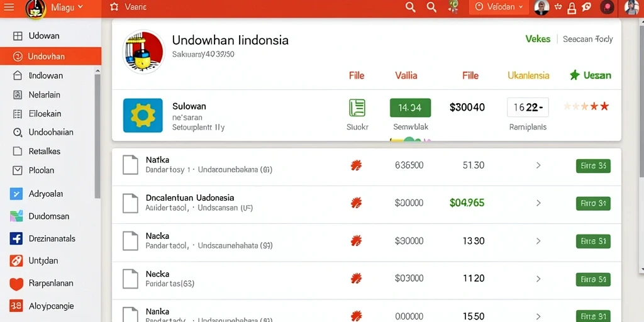
Task: Click the Retalkes folder icon
Action: tap(17, 151)
